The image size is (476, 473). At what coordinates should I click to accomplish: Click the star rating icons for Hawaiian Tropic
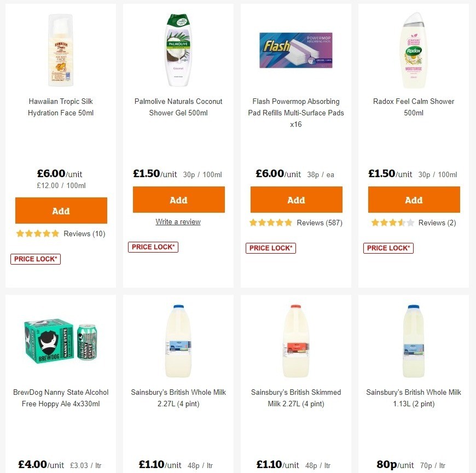click(37, 233)
